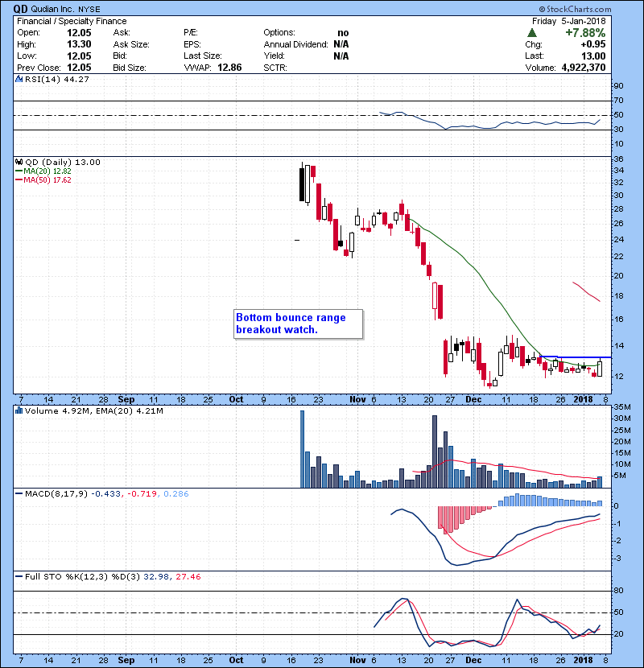This screenshot has height=668, width=644.
Task: Click the 70 level on RSI axis
Action: tap(618, 100)
